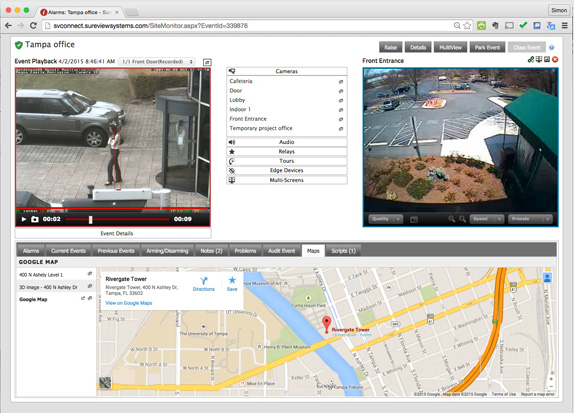Image resolution: width=574 pixels, height=413 pixels.
Task: Click the browser back arrow
Action: 8,26
